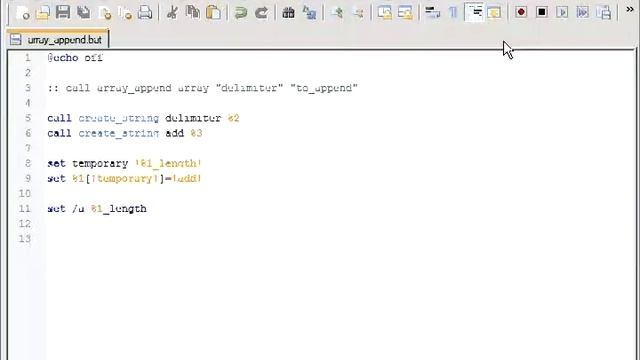Click the '!%1_length!' value on line 8
640x360 pixels.
(x=168, y=164)
